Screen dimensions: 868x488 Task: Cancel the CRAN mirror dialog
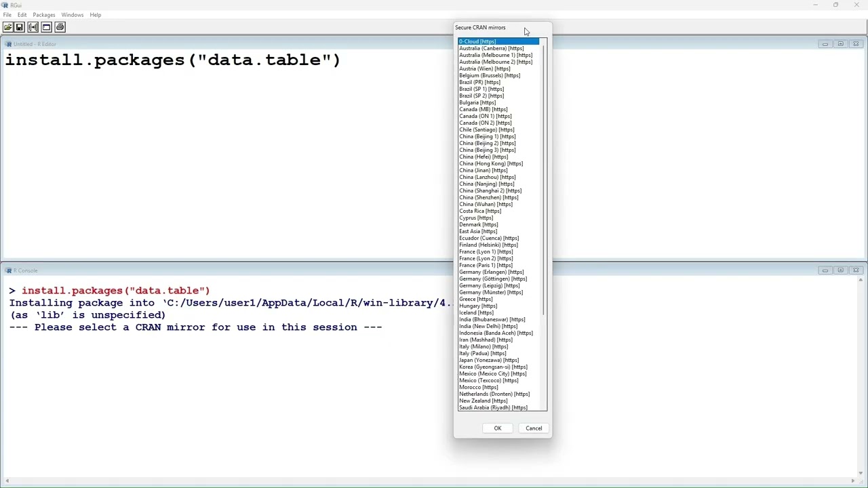pyautogui.click(x=534, y=428)
